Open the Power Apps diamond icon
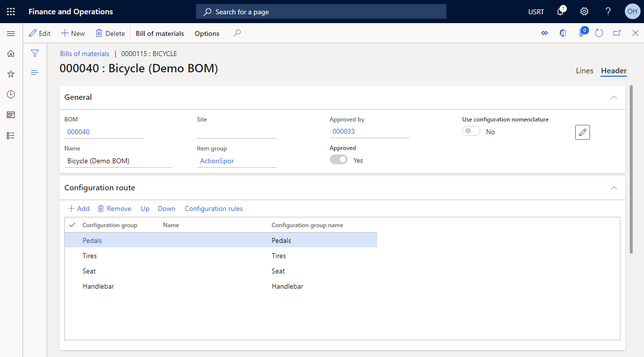This screenshot has width=644, height=357. click(x=544, y=33)
